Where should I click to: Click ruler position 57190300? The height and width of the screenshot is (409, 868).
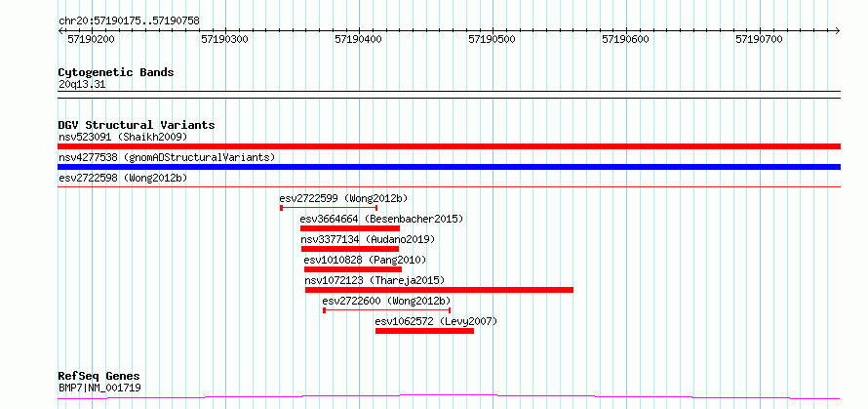224,39
